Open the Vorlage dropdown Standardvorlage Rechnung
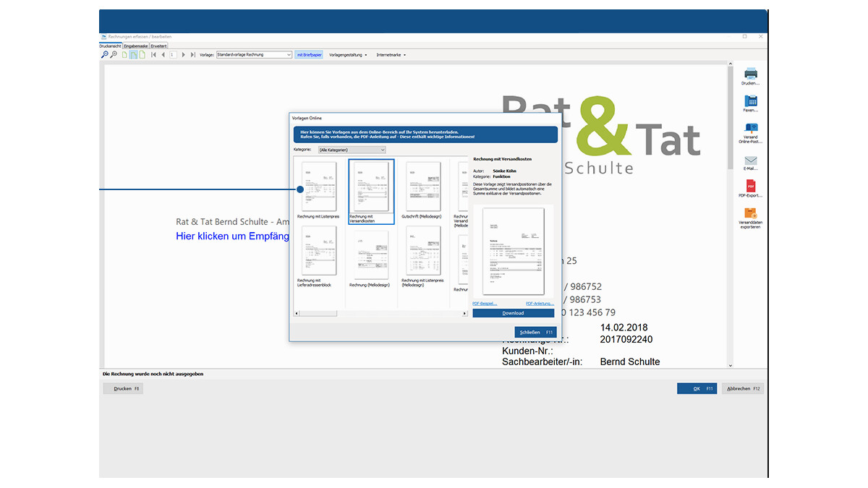This screenshot has height=488, width=868. (x=253, y=55)
